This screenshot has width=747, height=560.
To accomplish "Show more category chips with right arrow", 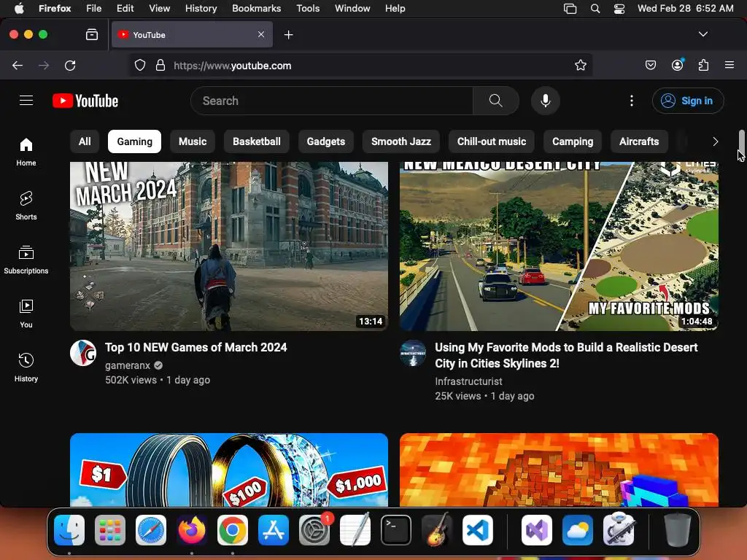I will click(x=715, y=141).
